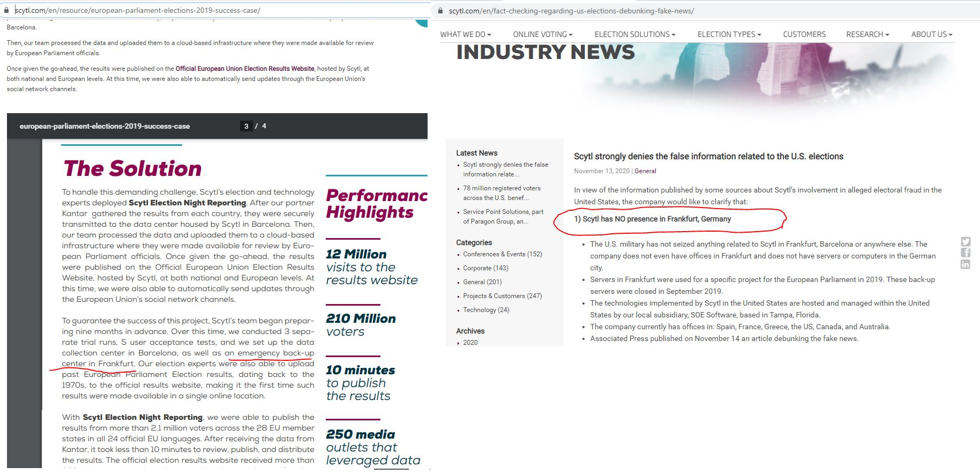Screen dimensions: 980x474
Task: Click the article title about U.S. elections
Action: (708, 157)
